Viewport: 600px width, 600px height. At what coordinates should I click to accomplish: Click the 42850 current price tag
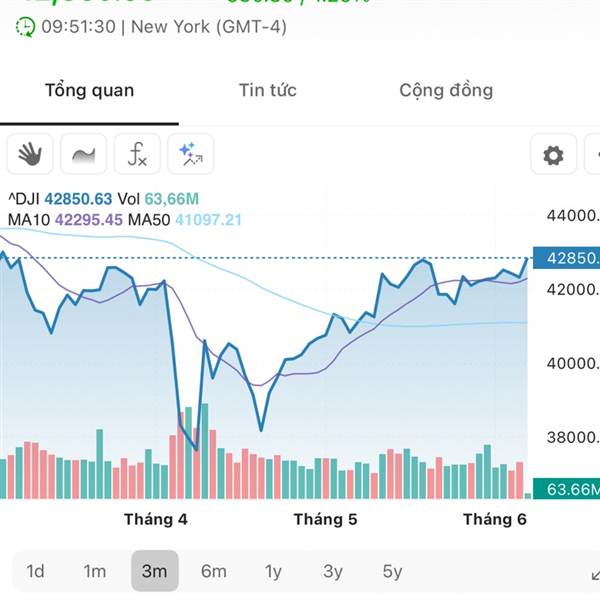pyautogui.click(x=566, y=258)
